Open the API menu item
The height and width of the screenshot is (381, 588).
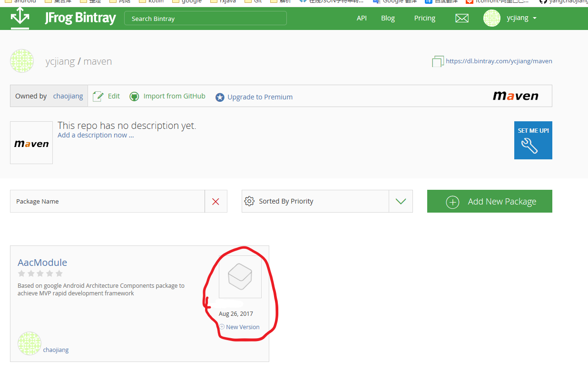click(362, 18)
